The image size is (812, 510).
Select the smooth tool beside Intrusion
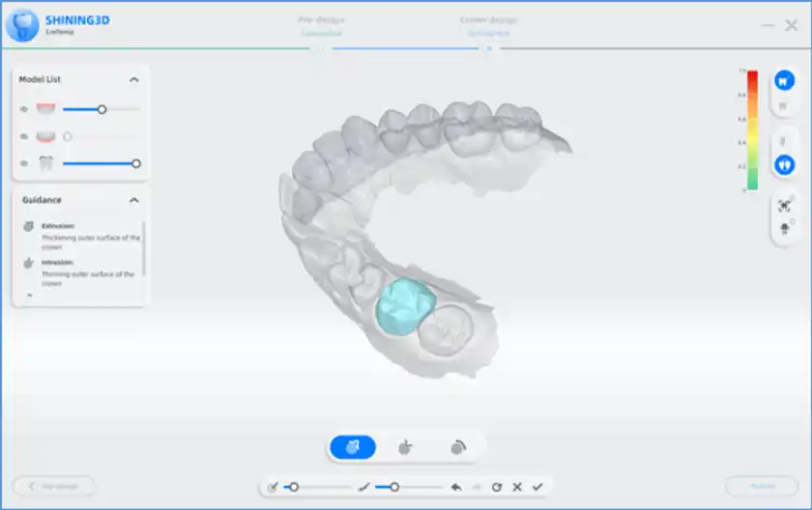pos(458,447)
